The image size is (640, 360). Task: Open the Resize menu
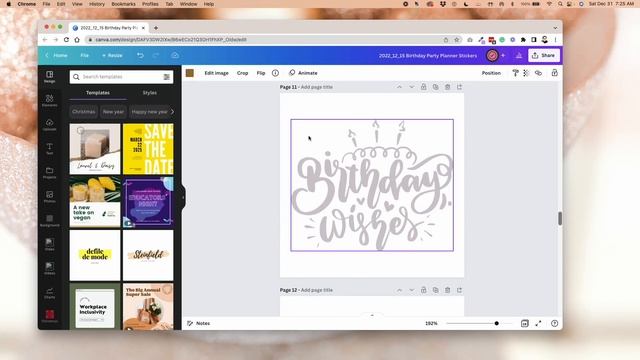[112, 56]
